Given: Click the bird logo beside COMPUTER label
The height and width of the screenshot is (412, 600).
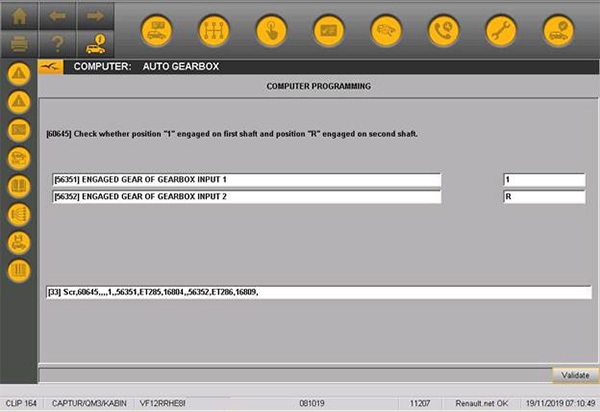Looking at the screenshot, I should [52, 67].
